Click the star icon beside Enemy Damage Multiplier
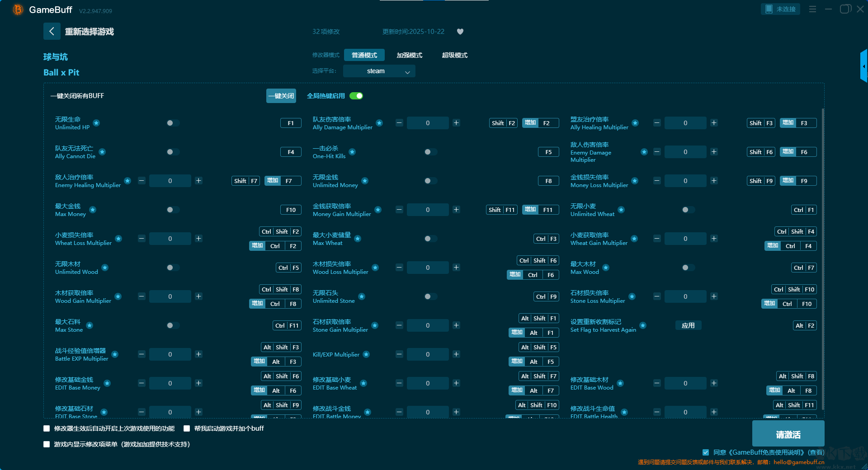 [644, 152]
